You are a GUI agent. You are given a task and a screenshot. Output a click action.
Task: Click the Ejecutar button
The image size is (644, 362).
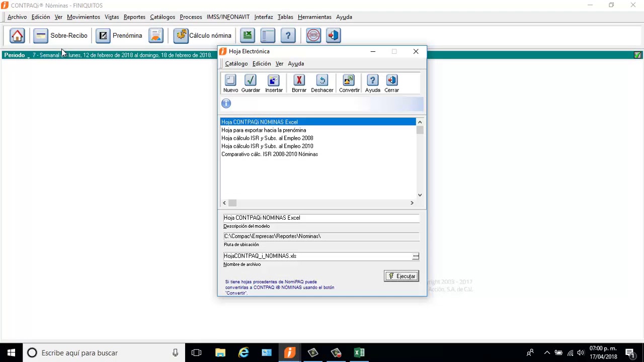tap(401, 276)
